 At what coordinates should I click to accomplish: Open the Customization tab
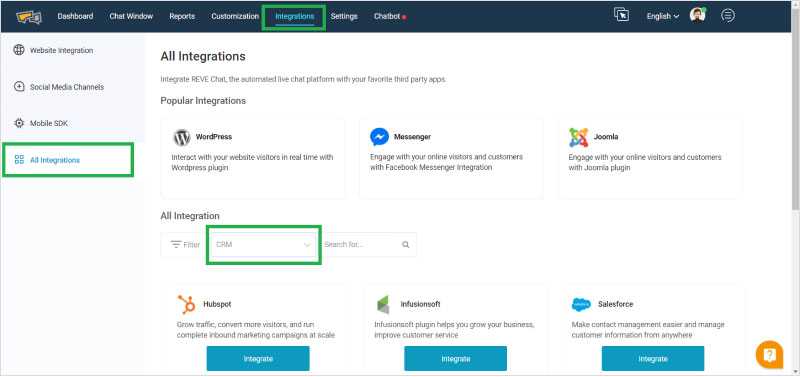(235, 16)
